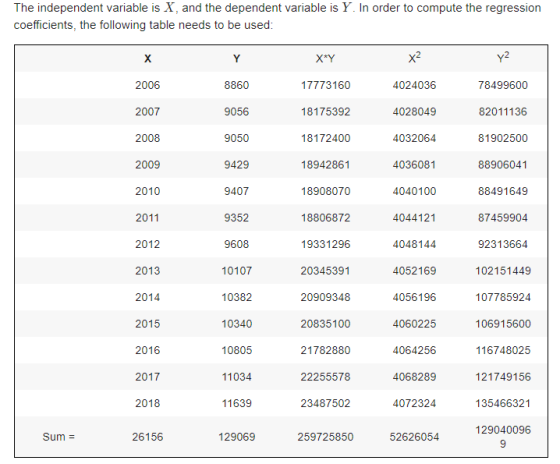Screen dimensions: 560x464
Task: Select the Y value 10340
Action: [x=236, y=324]
